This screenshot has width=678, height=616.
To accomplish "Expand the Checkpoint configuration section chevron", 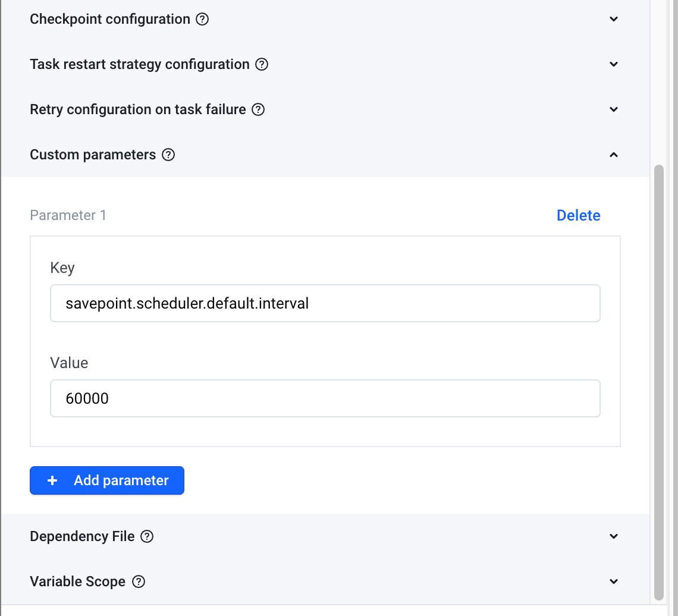I will tap(614, 19).
